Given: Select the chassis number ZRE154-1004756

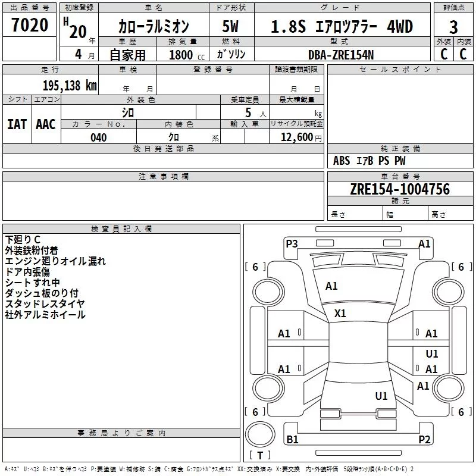Looking at the screenshot, I should click(x=400, y=189).
